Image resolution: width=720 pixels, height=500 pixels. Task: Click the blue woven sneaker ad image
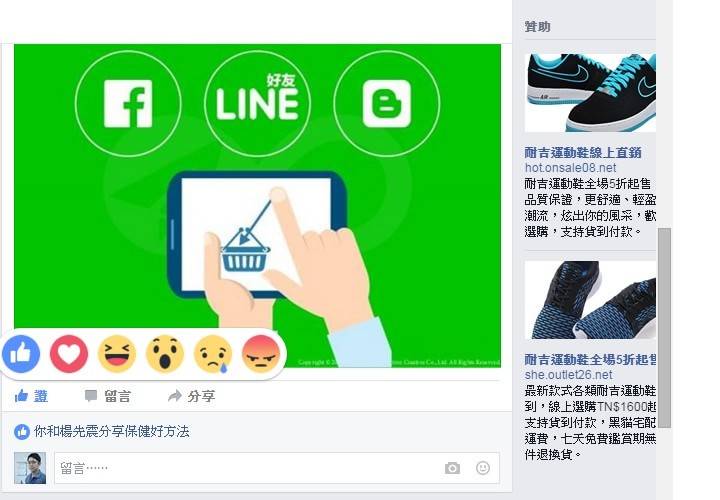[x=590, y=300]
